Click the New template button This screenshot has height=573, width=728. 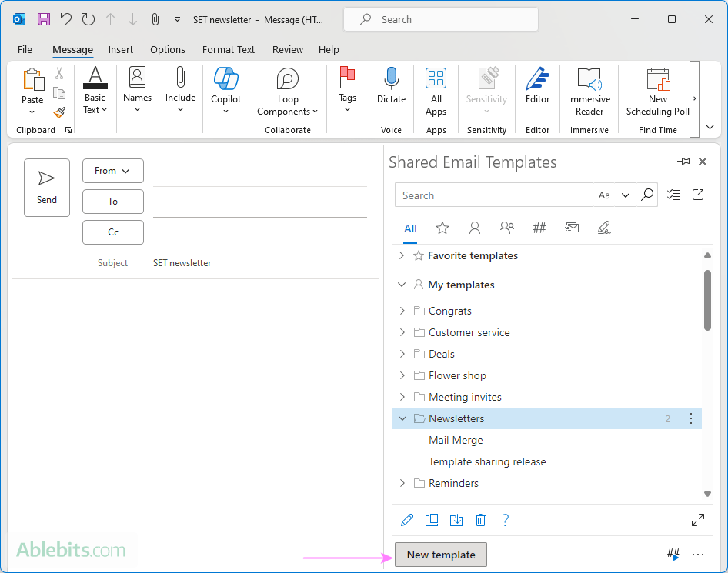click(440, 554)
